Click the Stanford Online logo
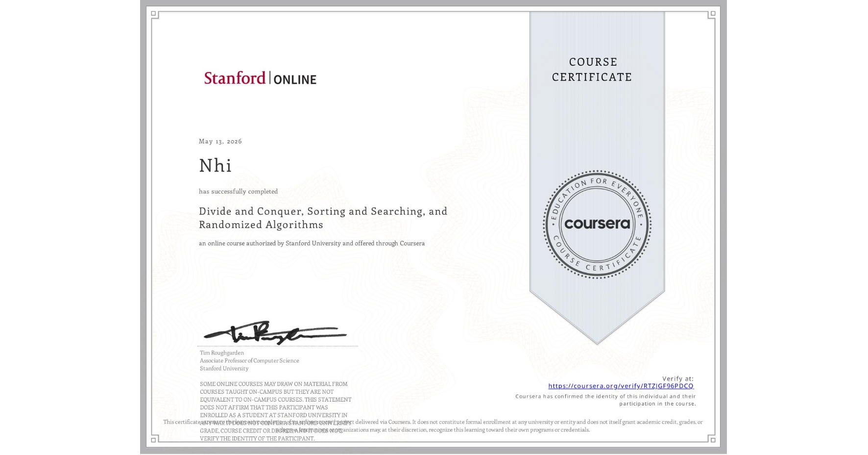 point(260,78)
